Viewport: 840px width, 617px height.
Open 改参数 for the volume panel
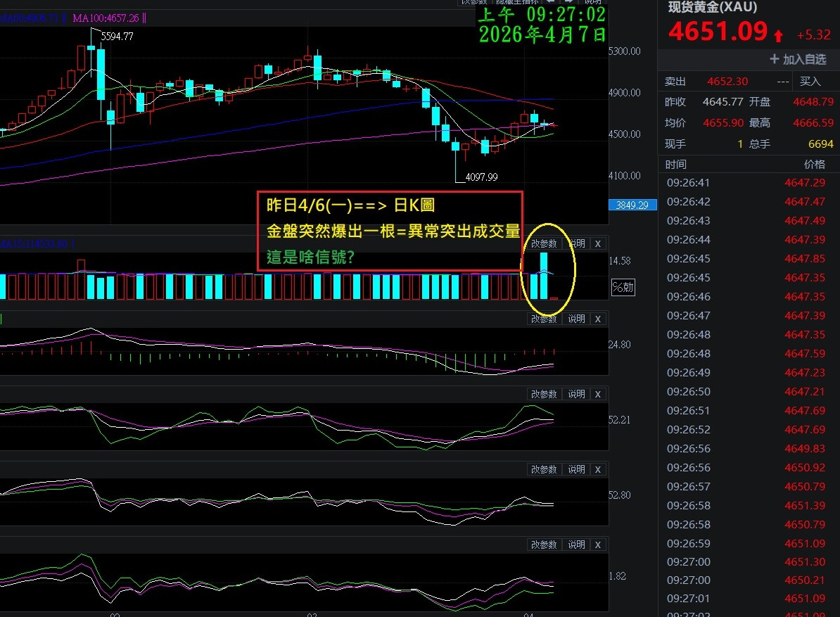(x=544, y=243)
